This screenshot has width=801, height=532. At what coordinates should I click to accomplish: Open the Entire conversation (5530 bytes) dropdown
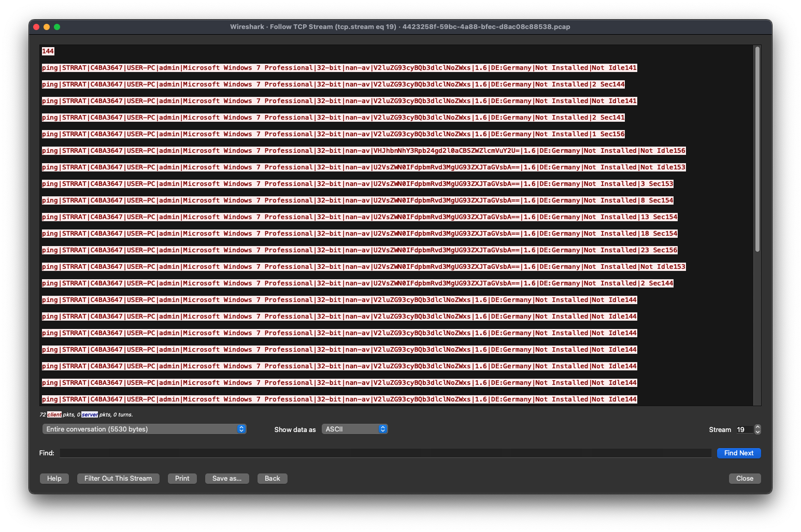[144, 429]
